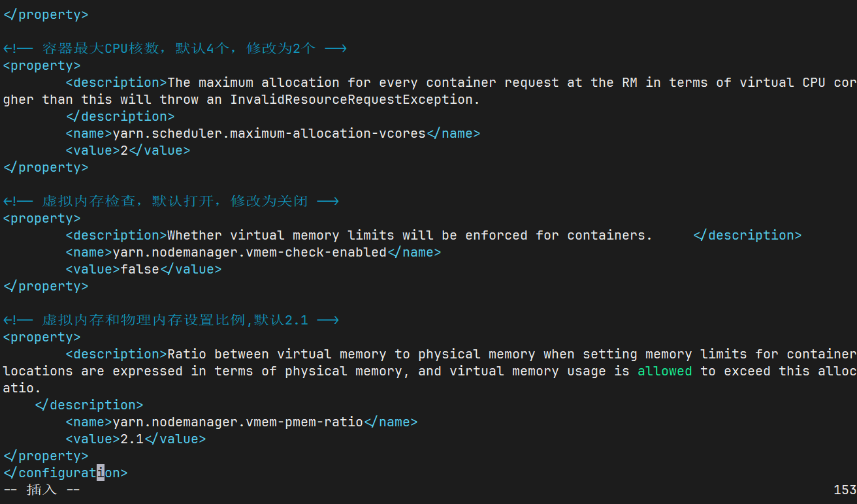Click the 插入 mode indicator

42,490
